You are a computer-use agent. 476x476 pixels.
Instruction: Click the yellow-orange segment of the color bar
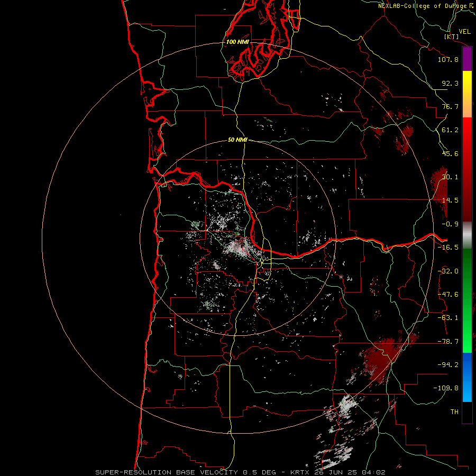(x=467, y=94)
